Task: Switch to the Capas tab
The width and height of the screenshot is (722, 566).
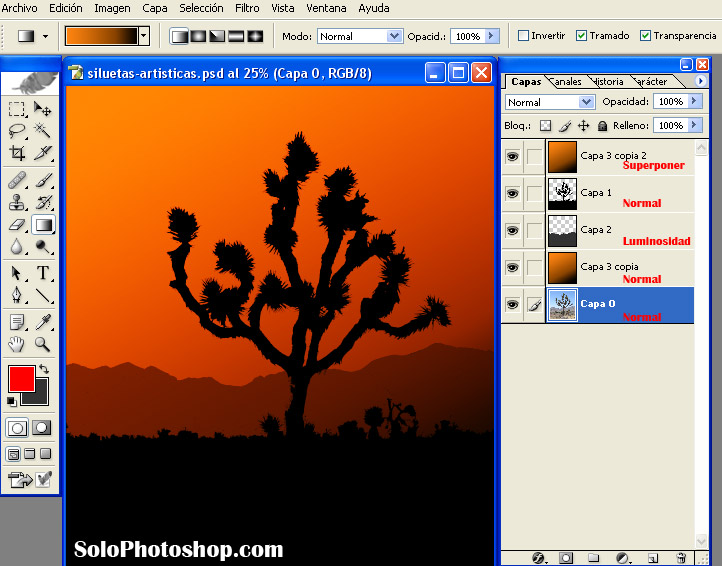Action: tap(526, 81)
